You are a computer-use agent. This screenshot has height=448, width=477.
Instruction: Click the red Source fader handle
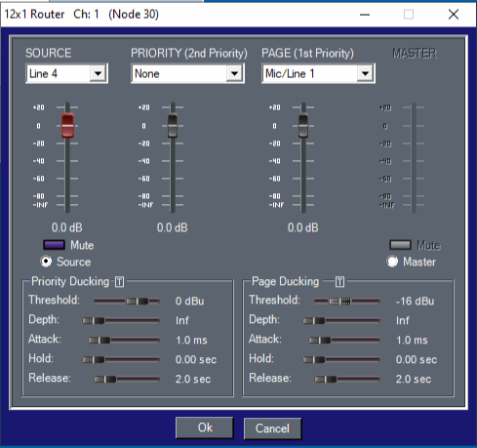[x=67, y=126]
